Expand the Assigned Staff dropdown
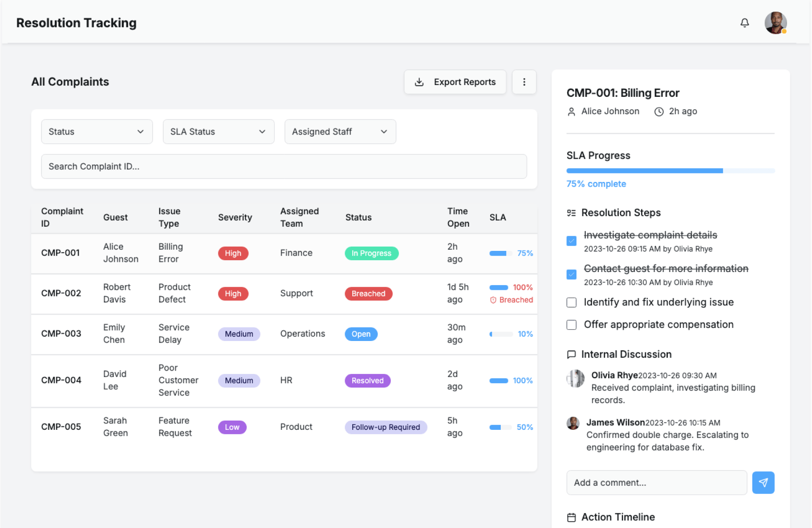 pyautogui.click(x=340, y=132)
